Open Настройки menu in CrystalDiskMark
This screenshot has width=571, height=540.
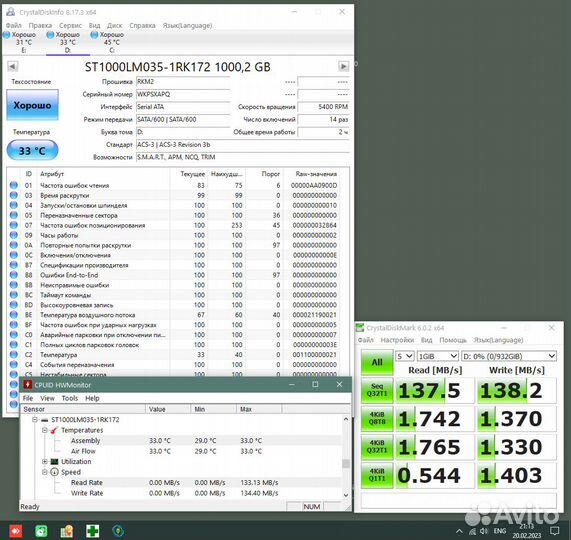(x=397, y=340)
